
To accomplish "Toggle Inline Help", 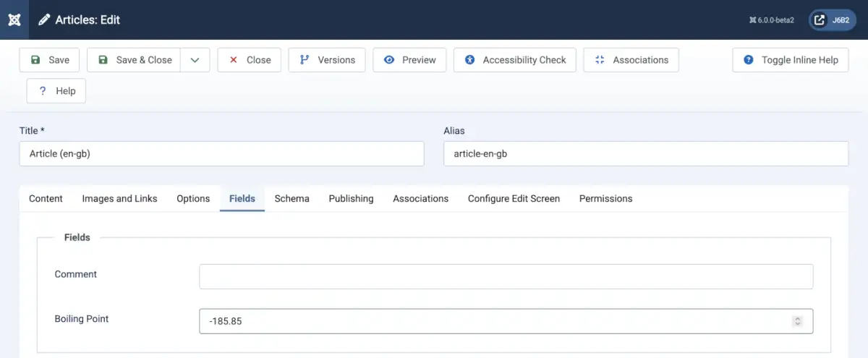I will tap(790, 60).
